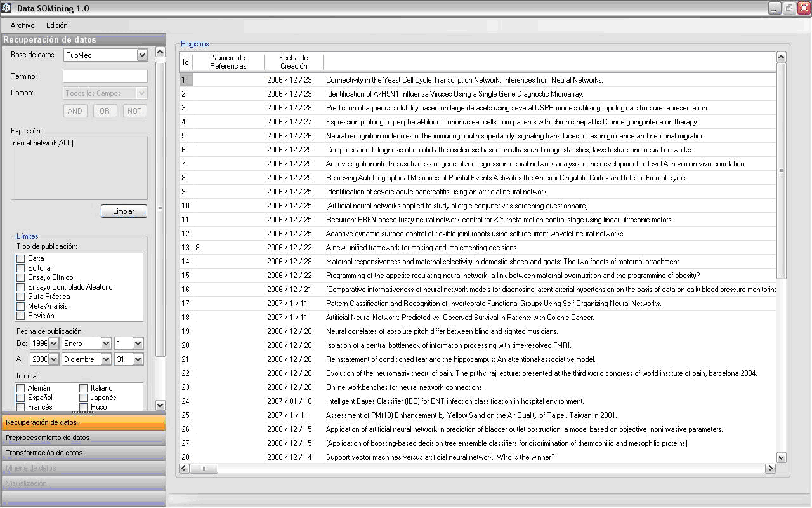812x508 pixels.
Task: Open the Edición menu
Action: tap(56, 25)
